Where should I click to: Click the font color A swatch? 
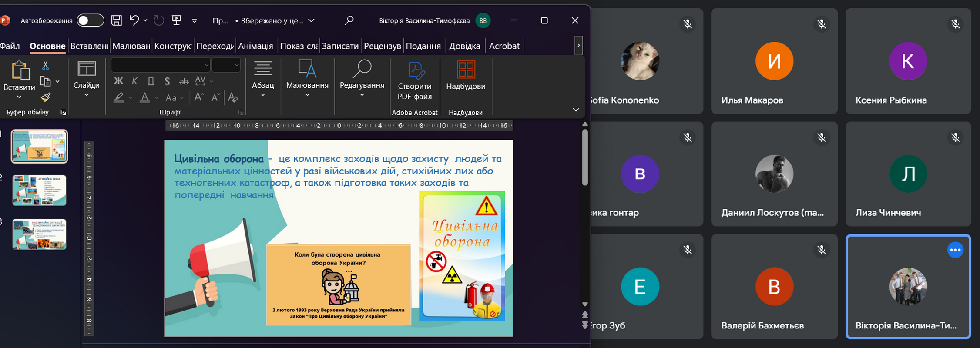pyautogui.click(x=145, y=97)
